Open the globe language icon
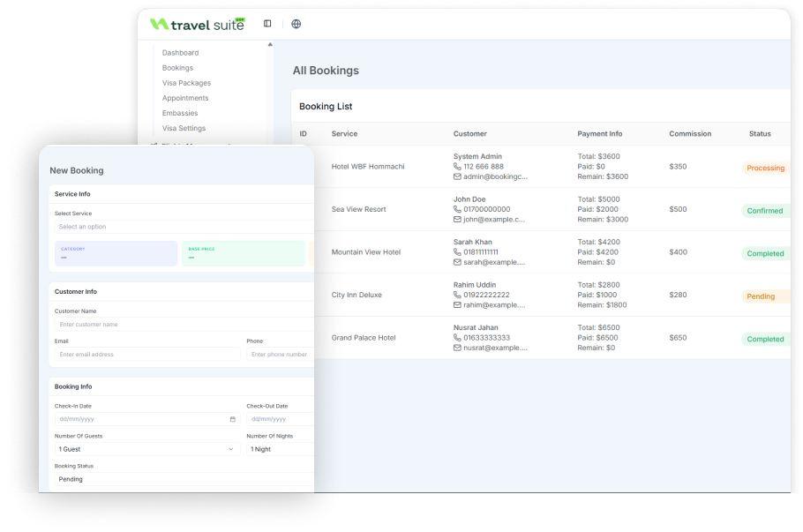 coord(296,24)
